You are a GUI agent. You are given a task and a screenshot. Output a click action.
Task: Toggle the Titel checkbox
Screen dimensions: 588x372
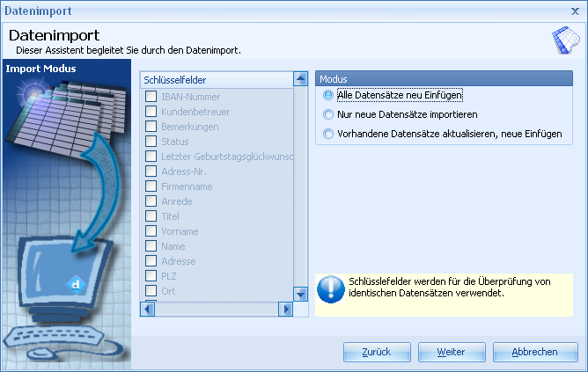151,216
